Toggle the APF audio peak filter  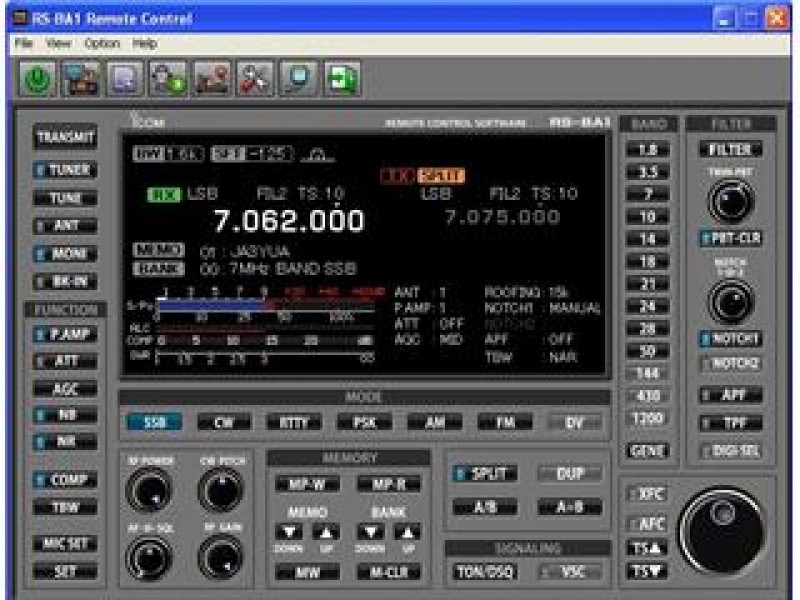tap(731, 395)
